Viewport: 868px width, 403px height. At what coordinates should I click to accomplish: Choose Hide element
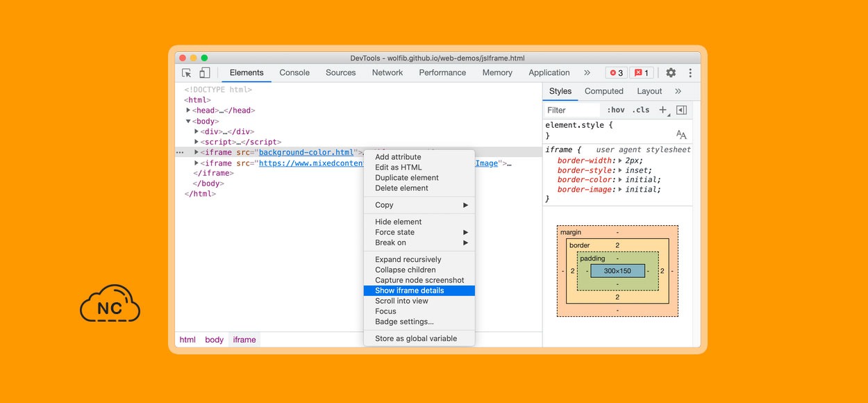click(419, 222)
